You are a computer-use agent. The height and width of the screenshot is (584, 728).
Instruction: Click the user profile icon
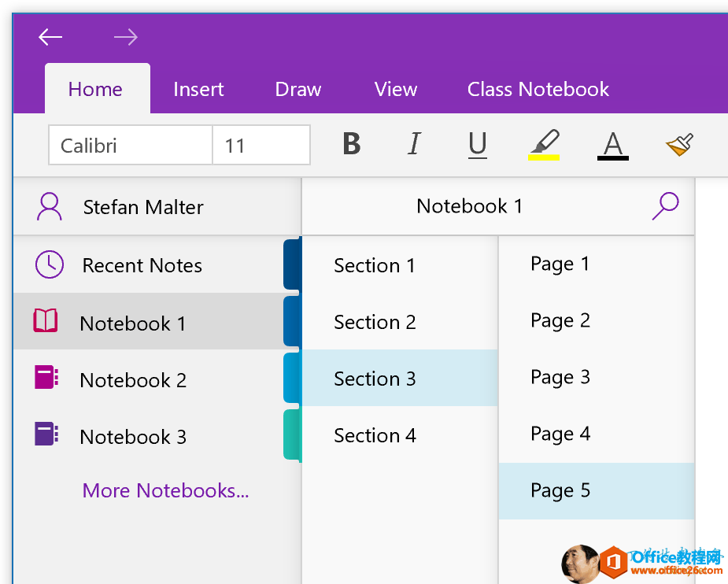(49, 205)
